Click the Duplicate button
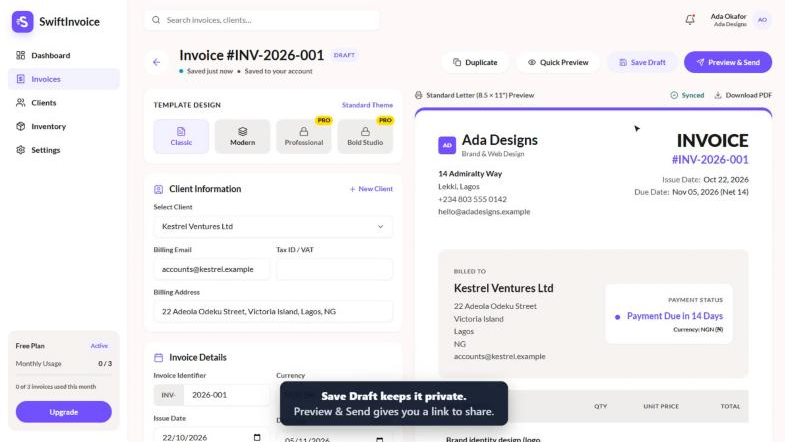The image size is (785, 442). click(x=475, y=62)
